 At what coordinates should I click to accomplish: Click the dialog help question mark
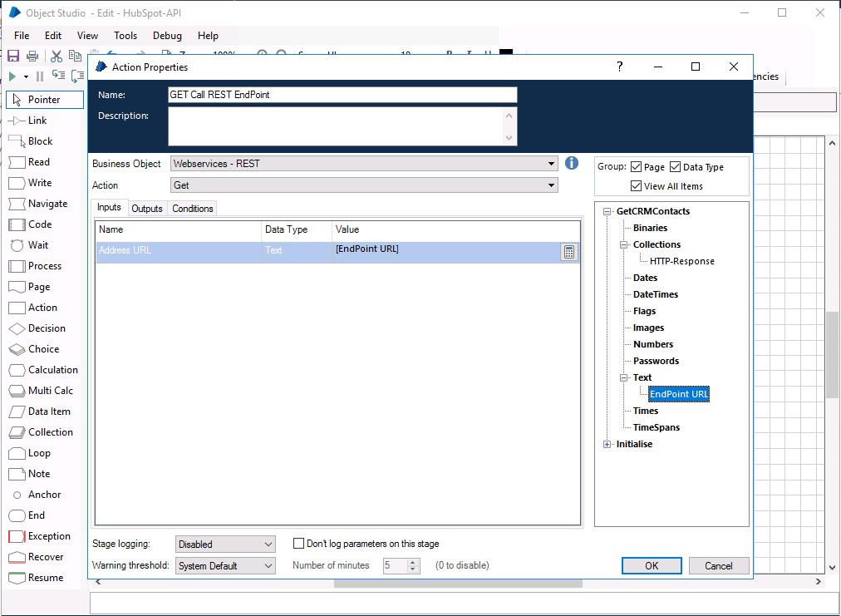pyautogui.click(x=619, y=67)
